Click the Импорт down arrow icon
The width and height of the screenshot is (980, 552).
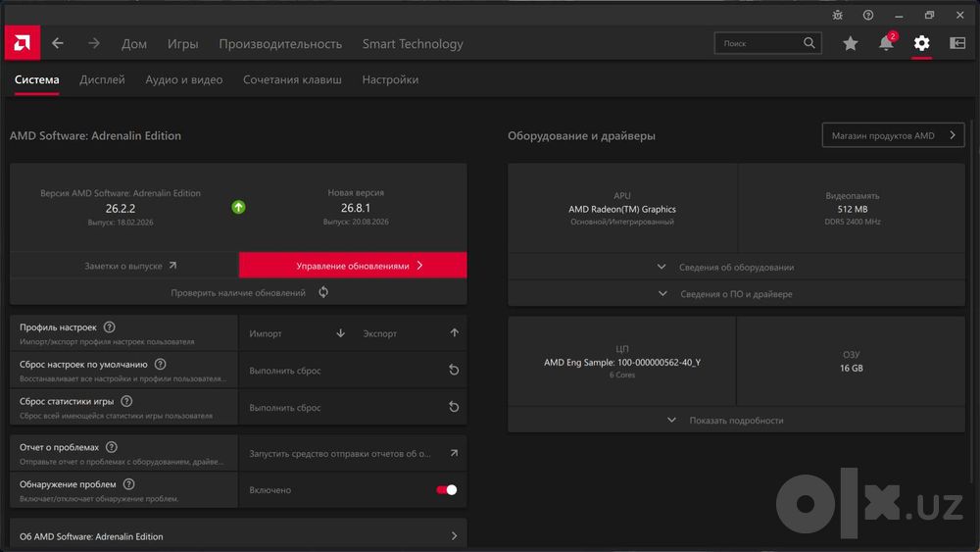click(x=341, y=333)
